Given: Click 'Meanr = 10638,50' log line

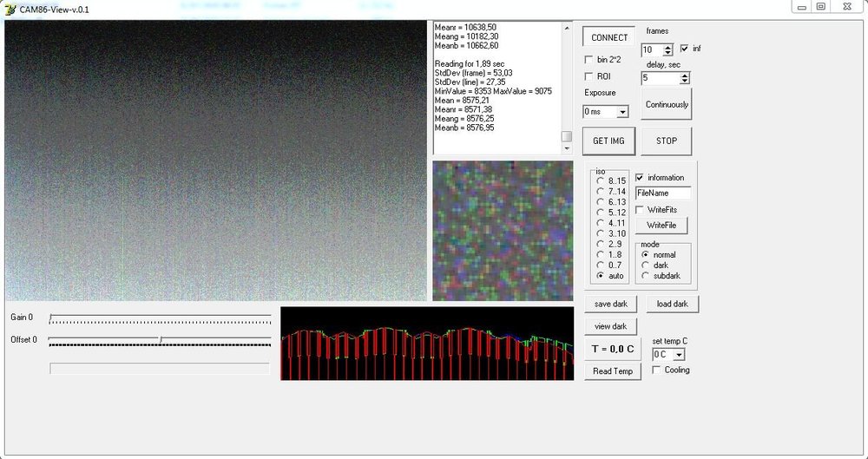Looking at the screenshot, I should 465,27.
